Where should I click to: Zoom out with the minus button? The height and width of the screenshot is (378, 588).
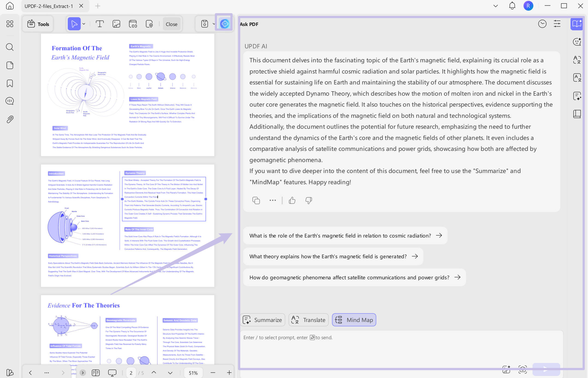(213, 373)
